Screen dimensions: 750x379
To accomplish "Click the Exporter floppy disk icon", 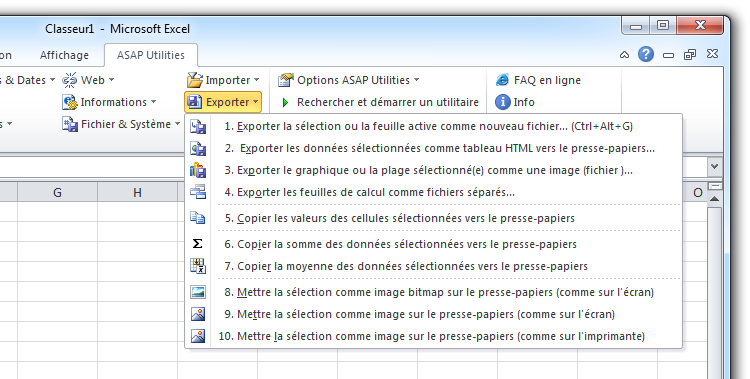I will pos(195,102).
